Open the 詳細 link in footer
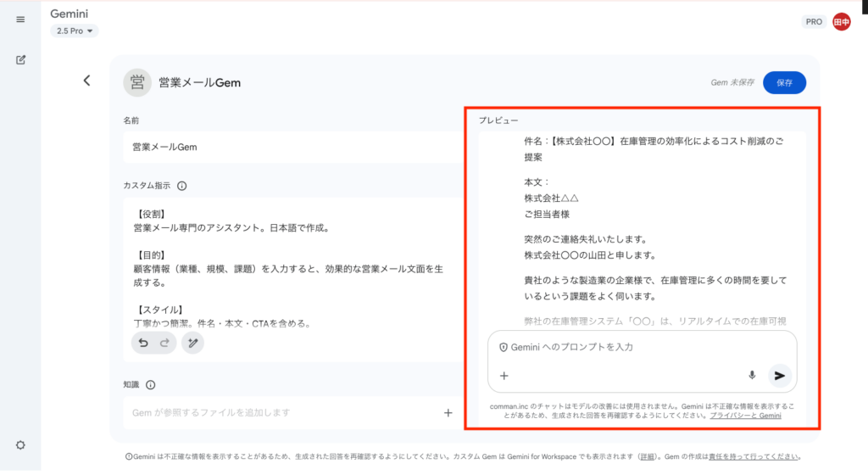 pyautogui.click(x=647, y=456)
